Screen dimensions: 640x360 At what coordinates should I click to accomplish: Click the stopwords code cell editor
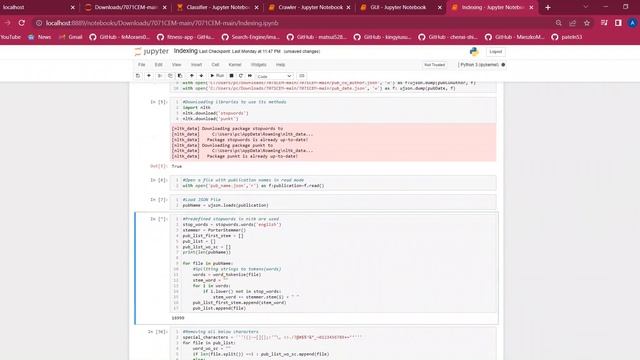tap(333, 264)
